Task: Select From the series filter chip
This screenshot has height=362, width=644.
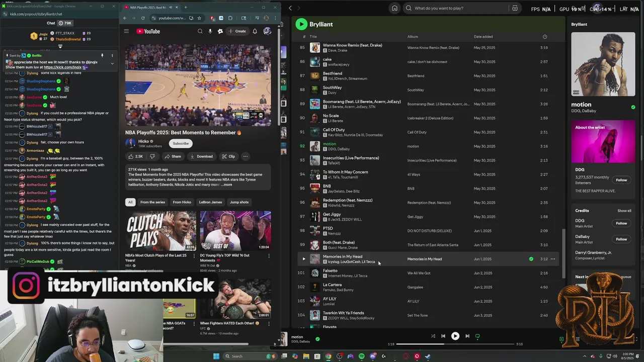Action: (x=152, y=202)
